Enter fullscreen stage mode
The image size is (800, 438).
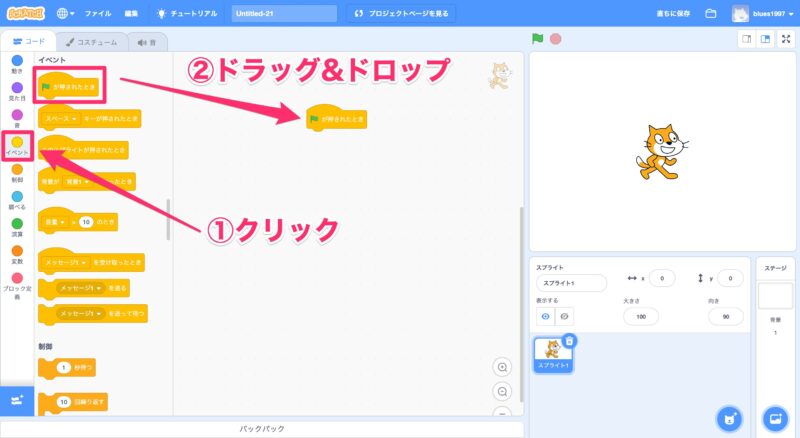(x=786, y=39)
